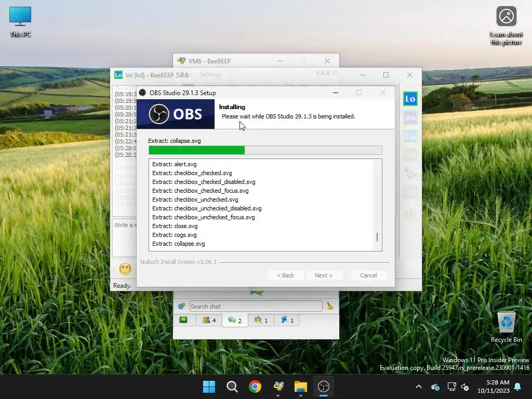Click the broom clear icon beside Search chat
Image resolution: width=532 pixels, height=399 pixels.
click(x=330, y=305)
